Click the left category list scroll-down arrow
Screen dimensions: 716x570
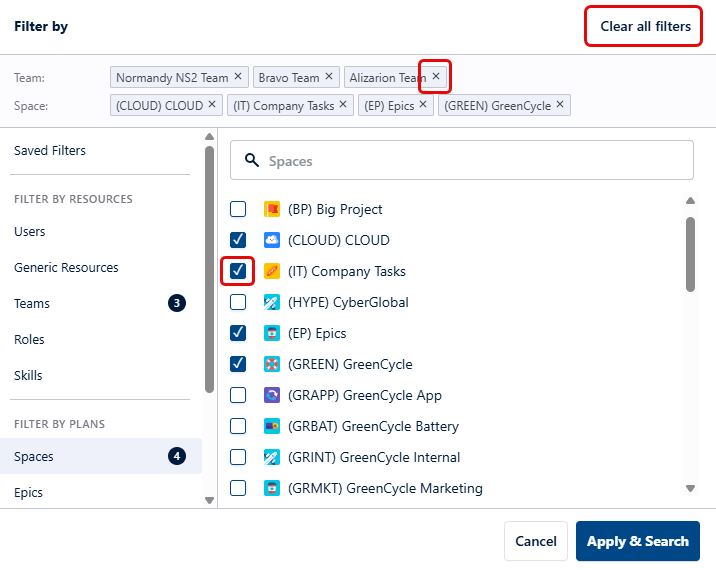pos(210,500)
